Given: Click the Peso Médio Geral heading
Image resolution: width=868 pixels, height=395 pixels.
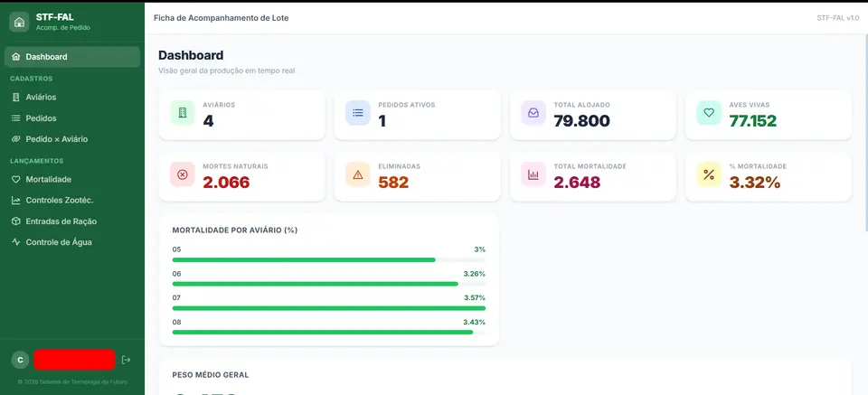Looking at the screenshot, I should (211, 374).
